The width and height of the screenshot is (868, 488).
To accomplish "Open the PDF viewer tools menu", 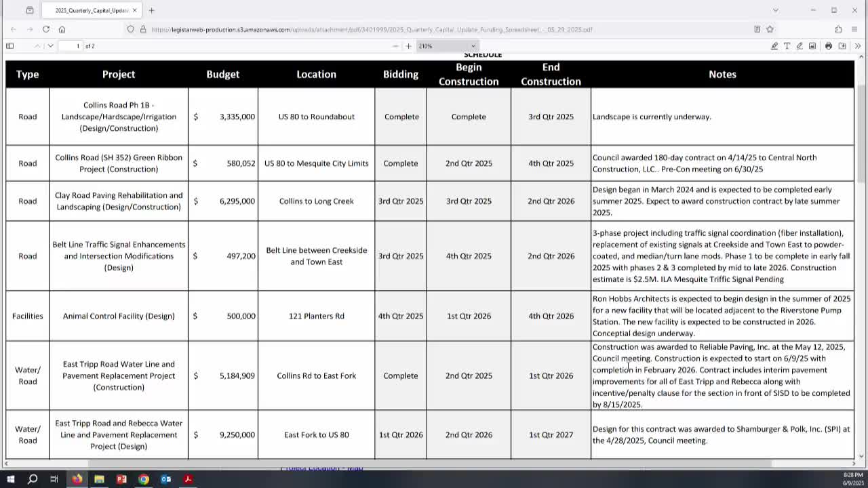I will (x=858, y=46).
